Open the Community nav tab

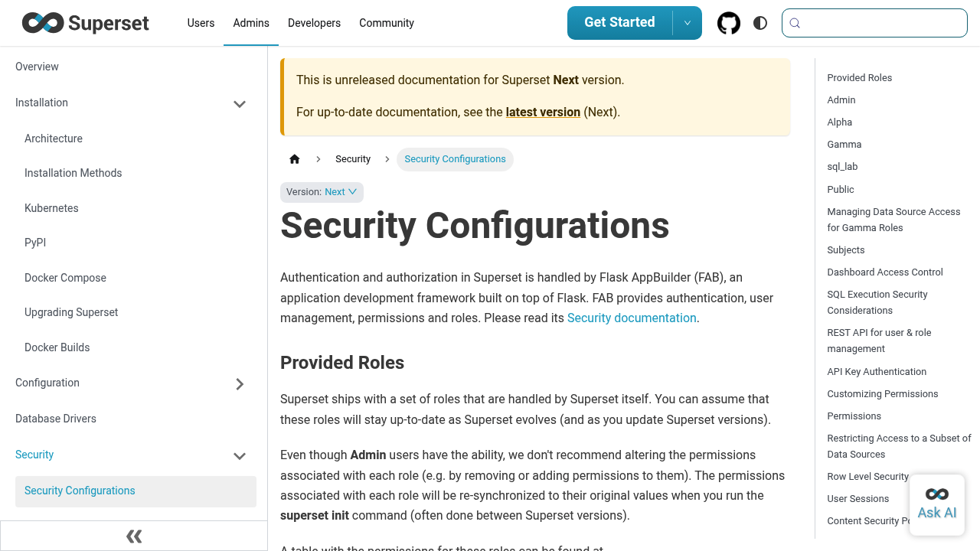(387, 23)
